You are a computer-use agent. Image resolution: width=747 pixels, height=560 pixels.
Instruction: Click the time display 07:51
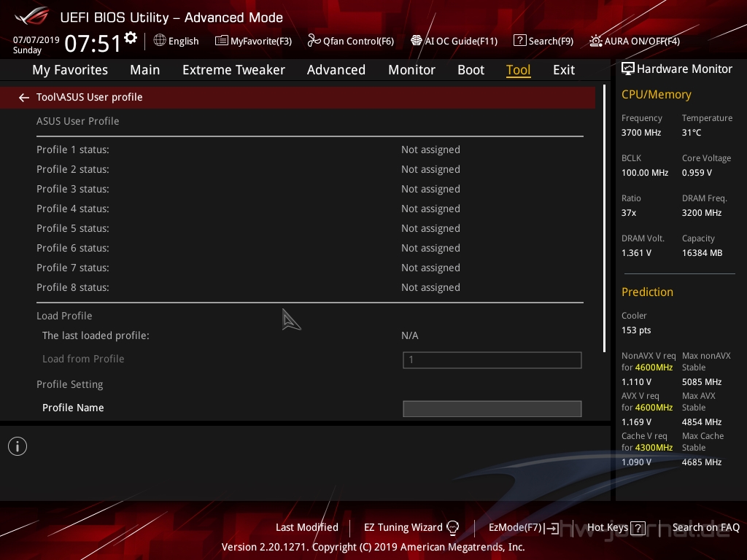(x=93, y=44)
